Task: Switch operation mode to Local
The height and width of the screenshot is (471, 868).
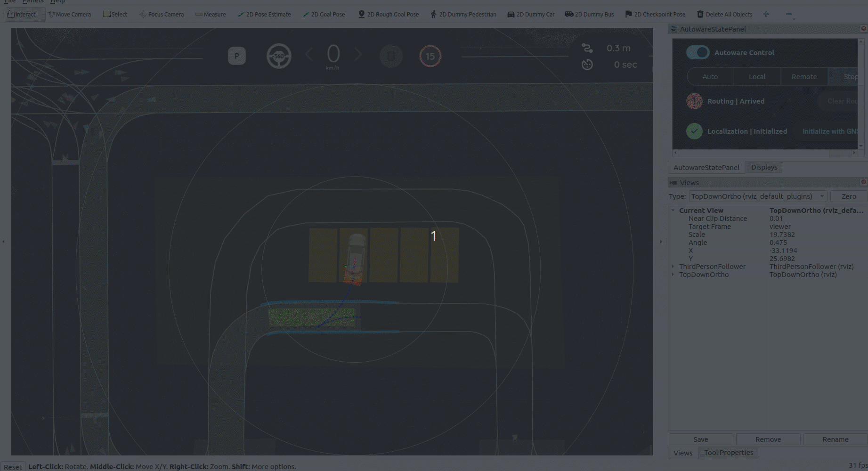Action: (757, 77)
